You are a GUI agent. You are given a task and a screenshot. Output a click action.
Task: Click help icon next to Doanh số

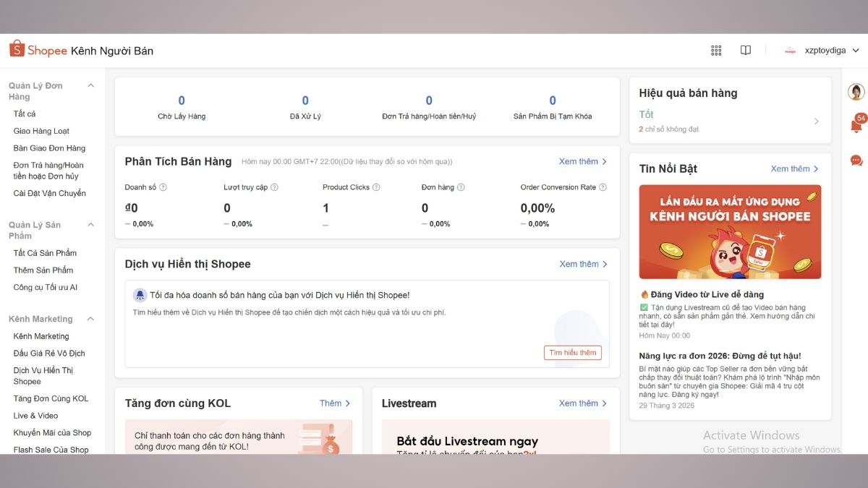coord(163,187)
